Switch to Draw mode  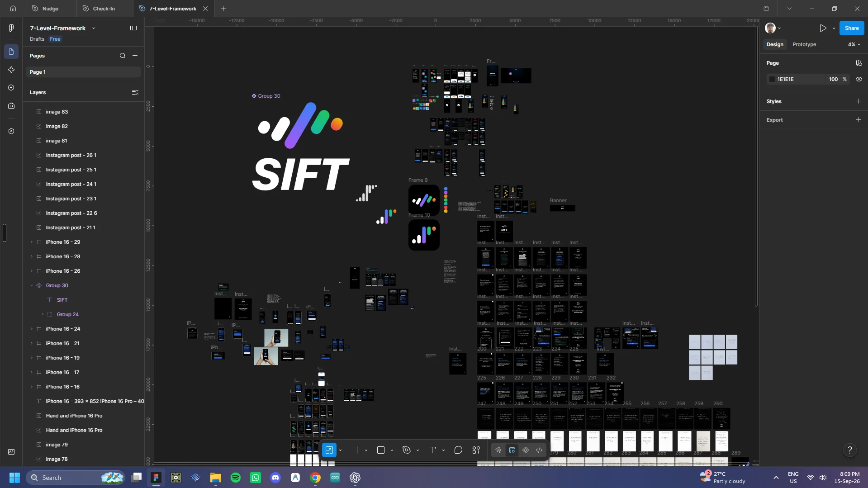click(498, 450)
